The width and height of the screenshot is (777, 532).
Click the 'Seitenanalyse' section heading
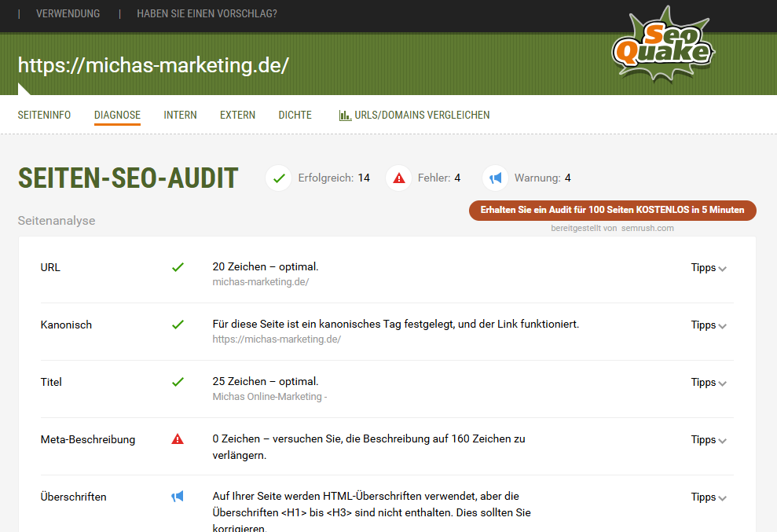[57, 221]
